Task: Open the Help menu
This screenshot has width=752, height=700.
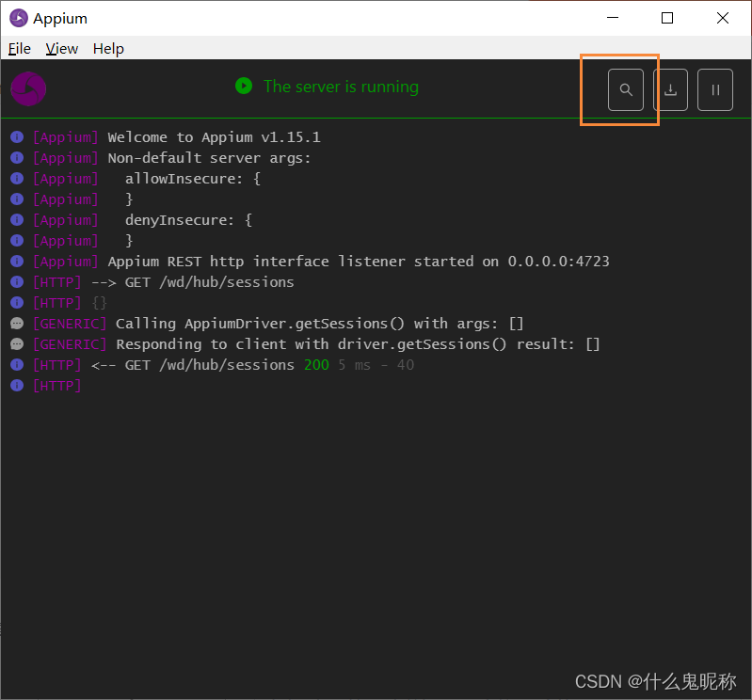Action: [x=108, y=48]
